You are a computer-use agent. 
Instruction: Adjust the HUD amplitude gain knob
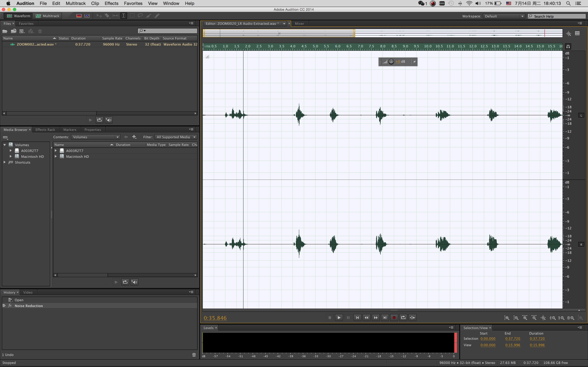click(x=391, y=62)
